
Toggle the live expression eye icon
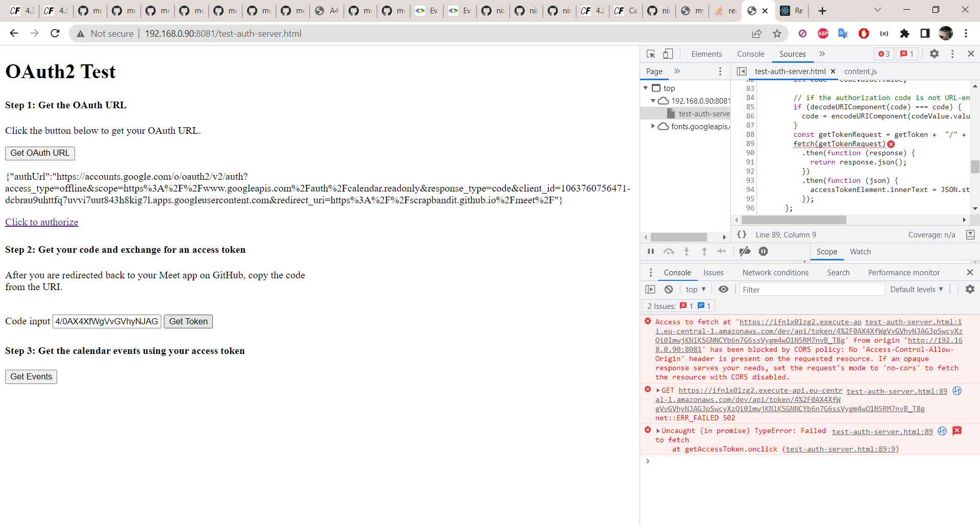pos(723,290)
